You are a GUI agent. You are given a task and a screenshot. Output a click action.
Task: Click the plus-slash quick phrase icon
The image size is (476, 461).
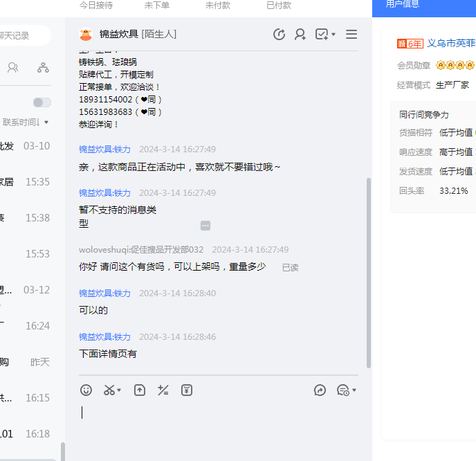(x=163, y=390)
